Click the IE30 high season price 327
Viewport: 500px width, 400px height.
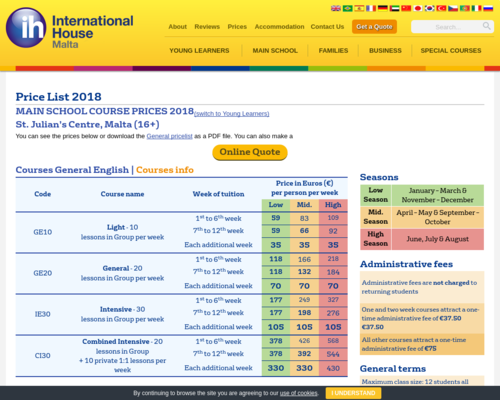tap(333, 300)
